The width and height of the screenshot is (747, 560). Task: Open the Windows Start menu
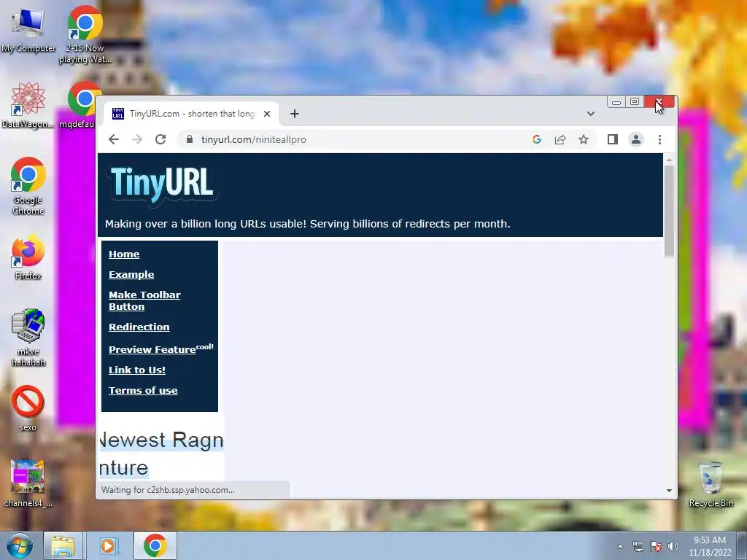(20, 545)
